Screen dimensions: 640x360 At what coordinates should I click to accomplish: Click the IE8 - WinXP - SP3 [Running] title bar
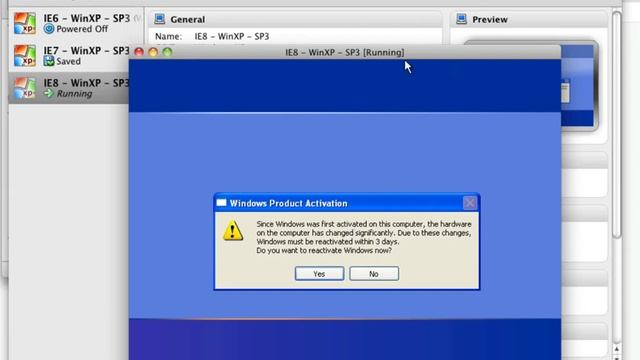click(x=345, y=52)
